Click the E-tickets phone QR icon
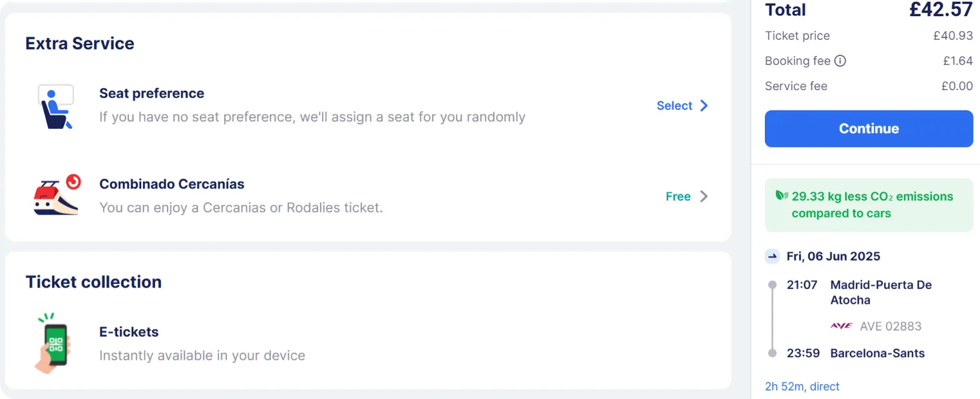 coord(52,343)
